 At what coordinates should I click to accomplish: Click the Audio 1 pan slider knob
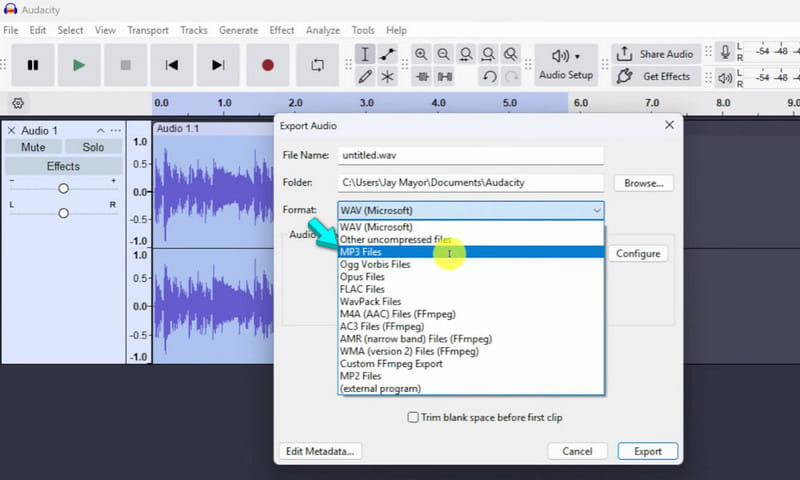pyautogui.click(x=63, y=213)
